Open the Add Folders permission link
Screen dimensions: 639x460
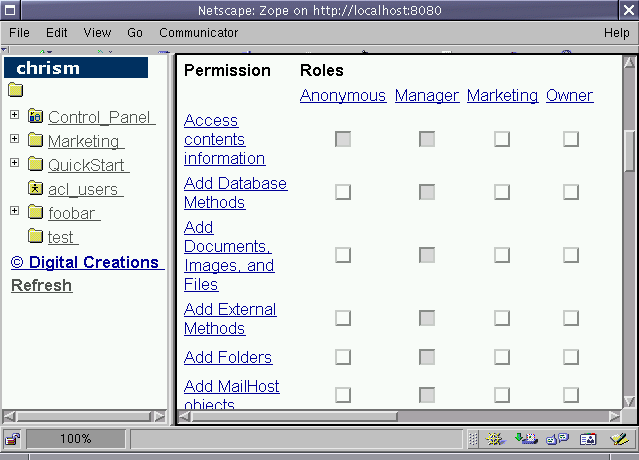click(x=228, y=357)
